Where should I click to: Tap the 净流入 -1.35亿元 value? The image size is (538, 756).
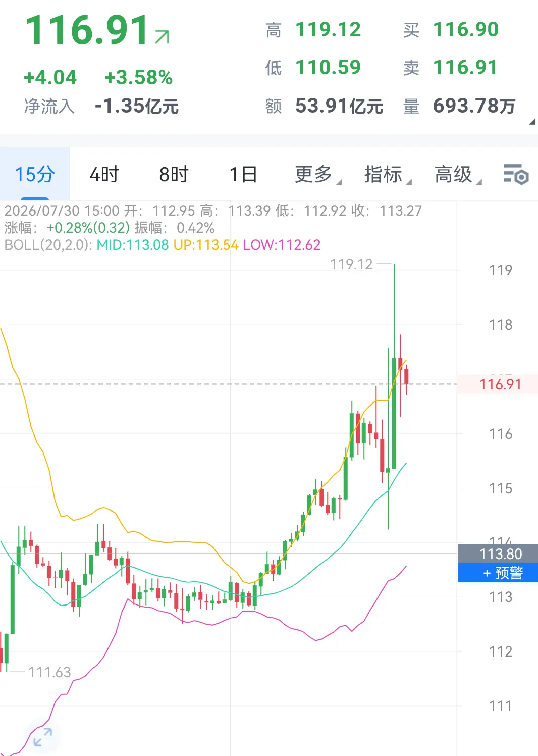coord(137,106)
